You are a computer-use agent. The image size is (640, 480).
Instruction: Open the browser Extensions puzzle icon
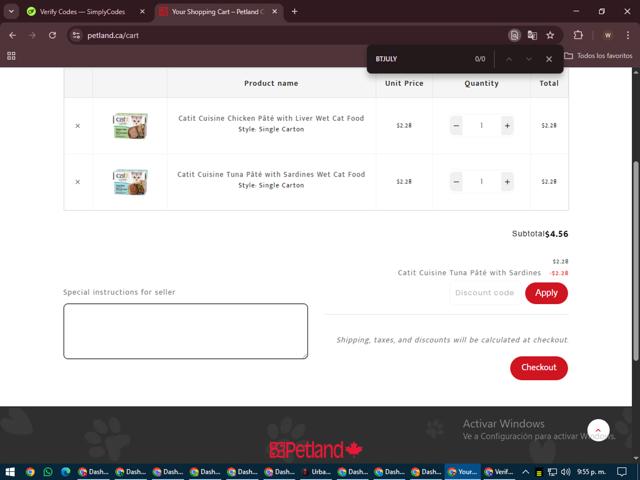[x=578, y=36]
